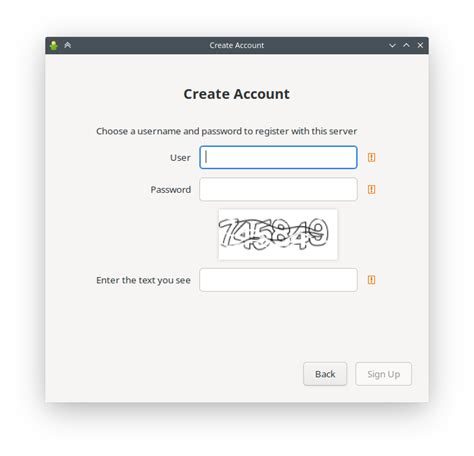The height and width of the screenshot is (456, 474).
Task: Click the 'Enter the text you see' label
Action: point(143,280)
